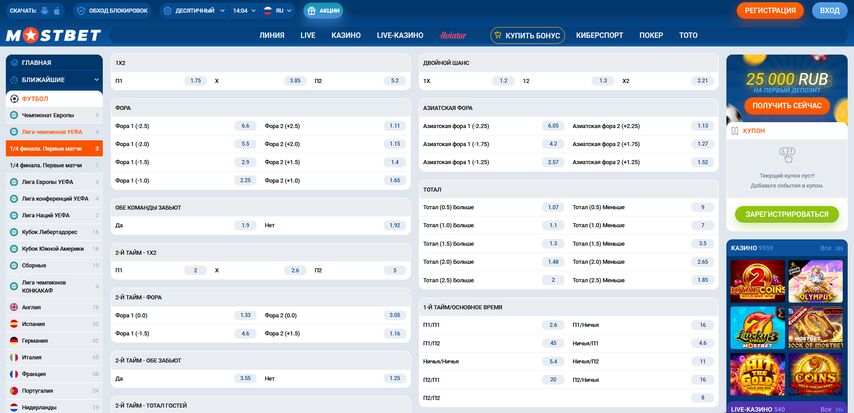This screenshot has width=854, height=413.
Task: Click the Сборные category icon
Action: coord(14,265)
